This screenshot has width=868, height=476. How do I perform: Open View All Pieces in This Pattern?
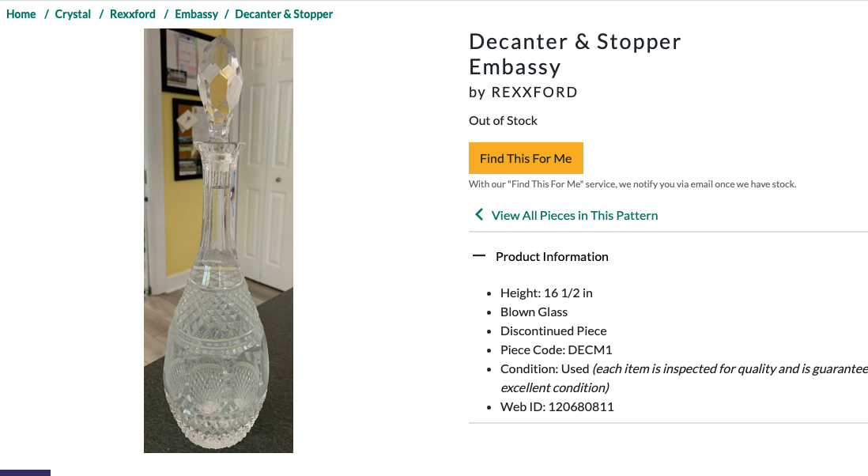(575, 215)
